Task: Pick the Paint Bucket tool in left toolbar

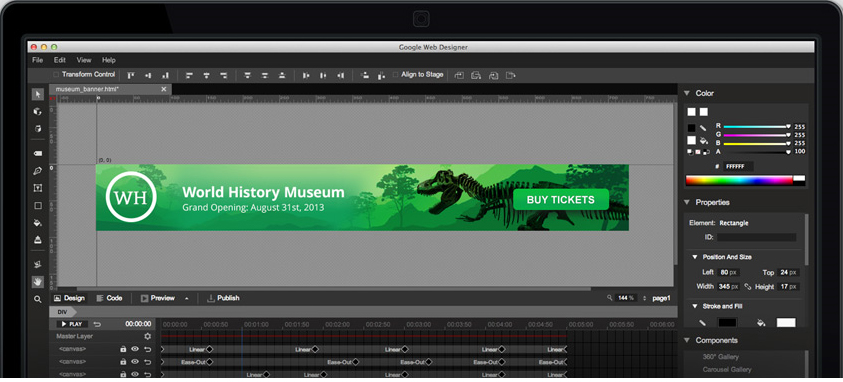Action: 38,222
